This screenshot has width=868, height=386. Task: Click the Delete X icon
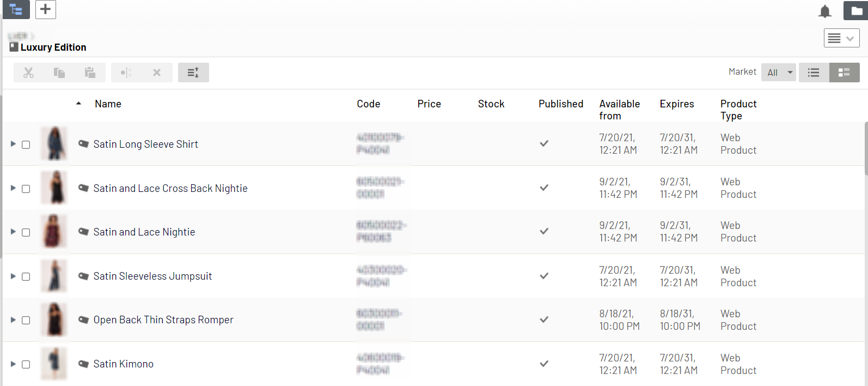(157, 73)
